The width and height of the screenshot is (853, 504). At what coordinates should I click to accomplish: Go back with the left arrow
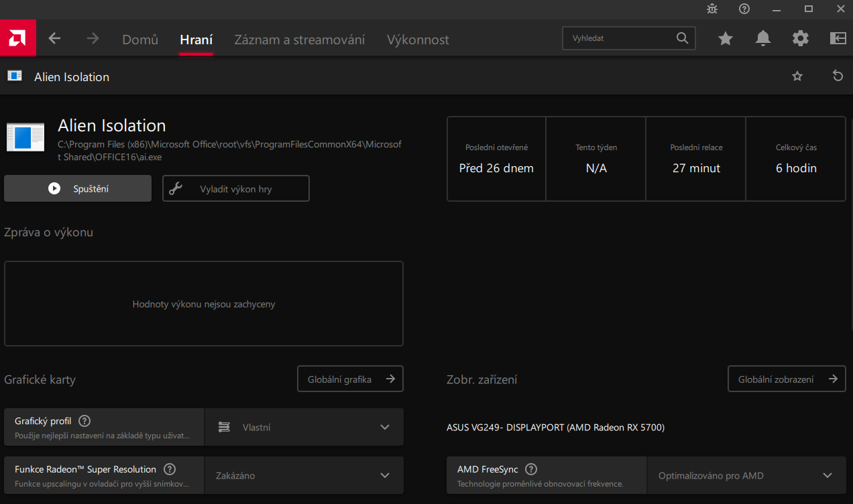(54, 39)
